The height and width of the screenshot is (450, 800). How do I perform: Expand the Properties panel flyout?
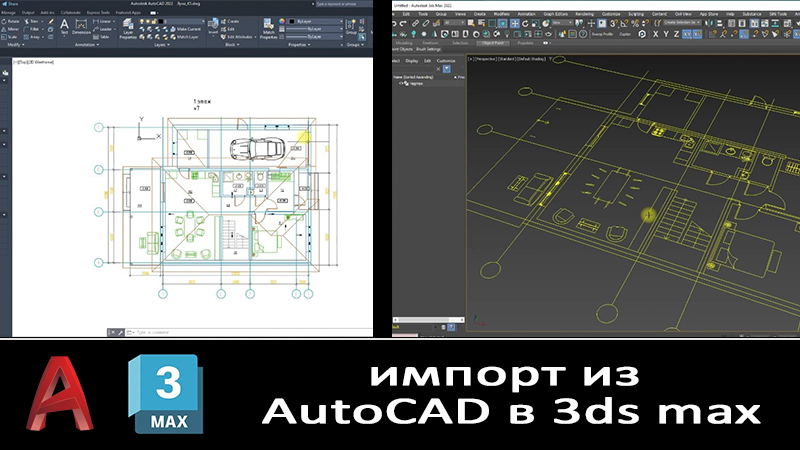[x=299, y=44]
